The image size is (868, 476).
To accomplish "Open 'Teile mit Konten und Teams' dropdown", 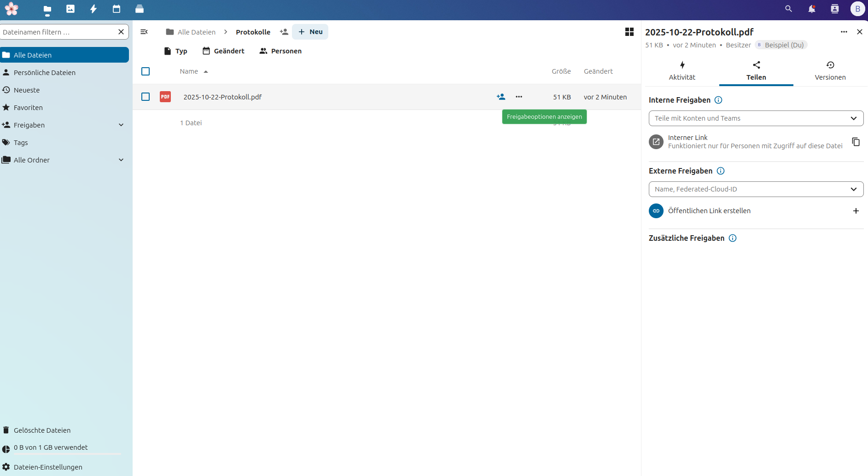I will (x=756, y=118).
